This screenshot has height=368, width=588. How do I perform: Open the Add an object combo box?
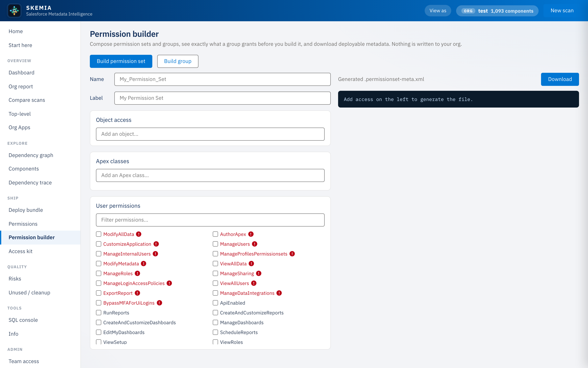[x=210, y=134]
